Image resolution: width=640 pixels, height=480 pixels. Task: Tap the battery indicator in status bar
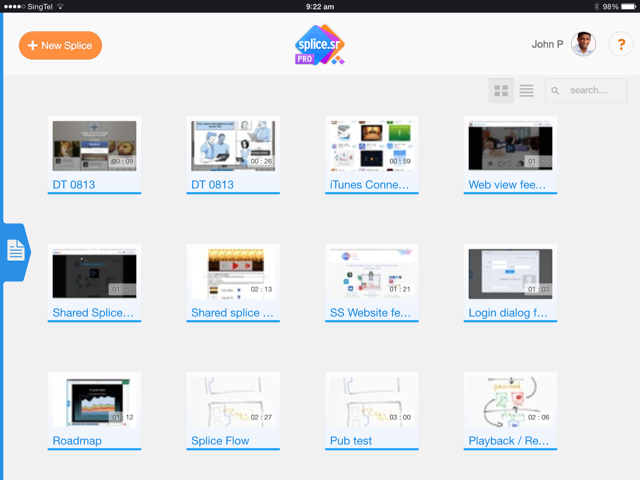pos(626,6)
